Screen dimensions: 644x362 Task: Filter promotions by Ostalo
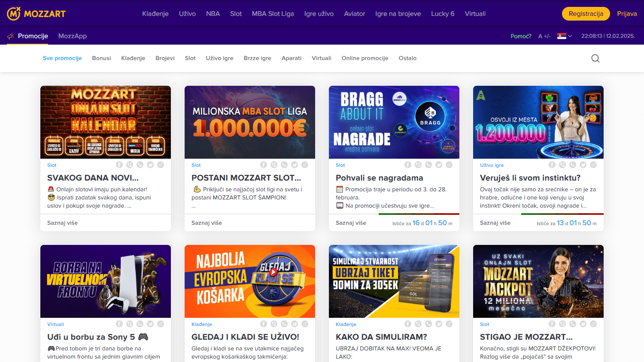[407, 58]
